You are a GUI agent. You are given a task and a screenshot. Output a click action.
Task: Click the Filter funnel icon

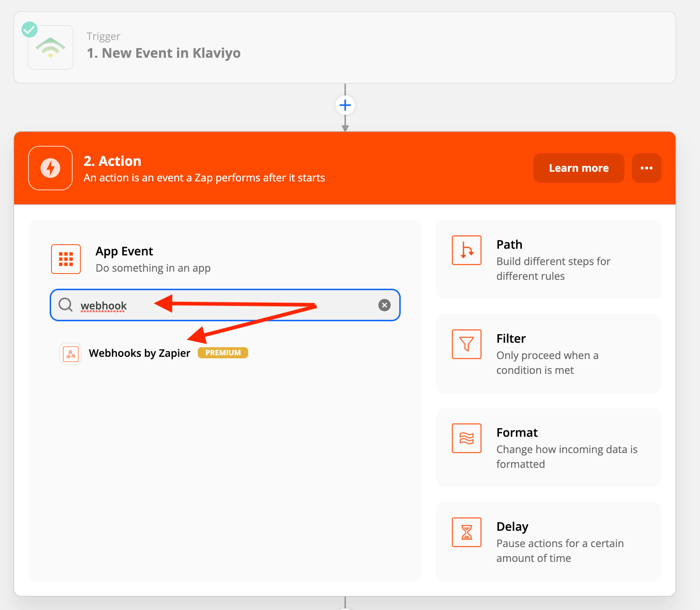tap(467, 344)
